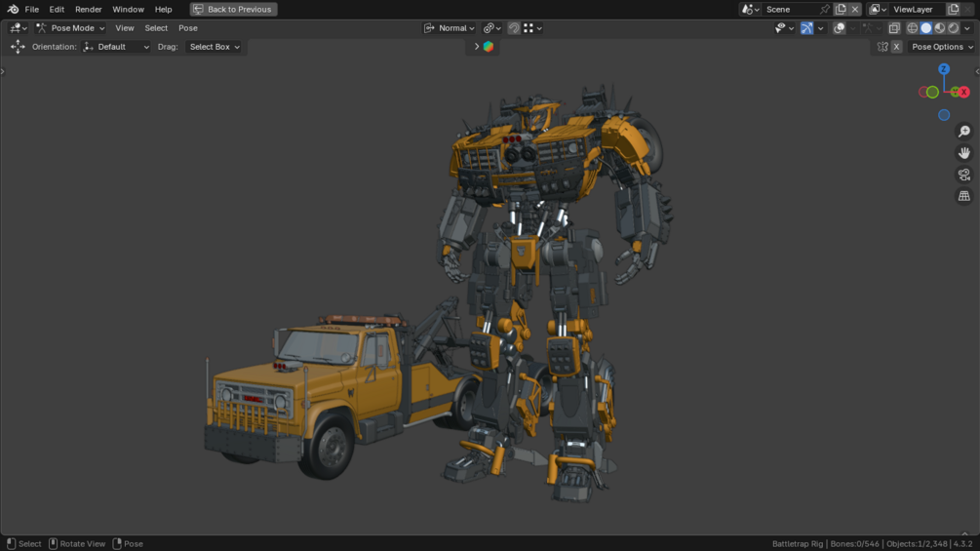Open the Window menu
The height and width of the screenshot is (551, 980).
tap(128, 10)
